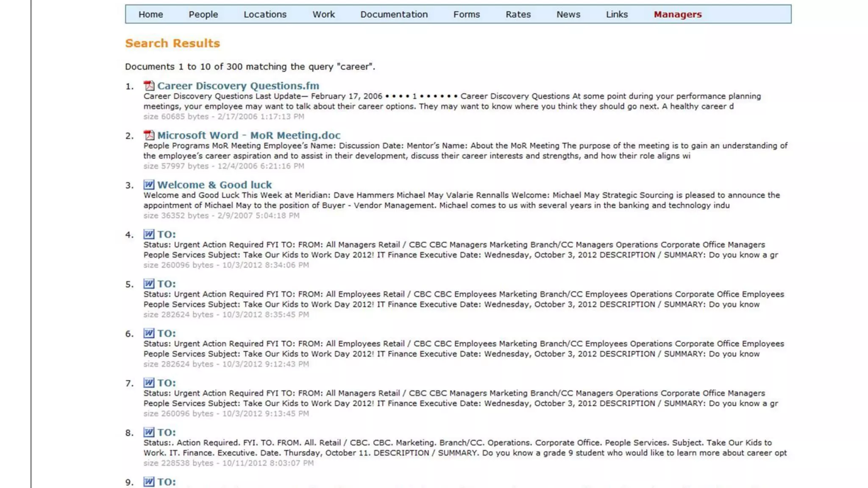Click Word icon of search result 4
Viewport: 868px width, 488px height.
click(x=149, y=234)
